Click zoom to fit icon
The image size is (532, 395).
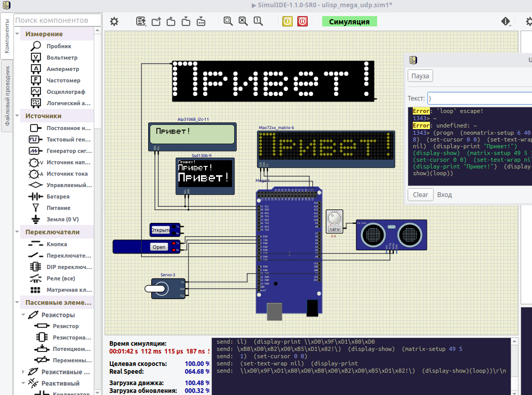click(243, 21)
